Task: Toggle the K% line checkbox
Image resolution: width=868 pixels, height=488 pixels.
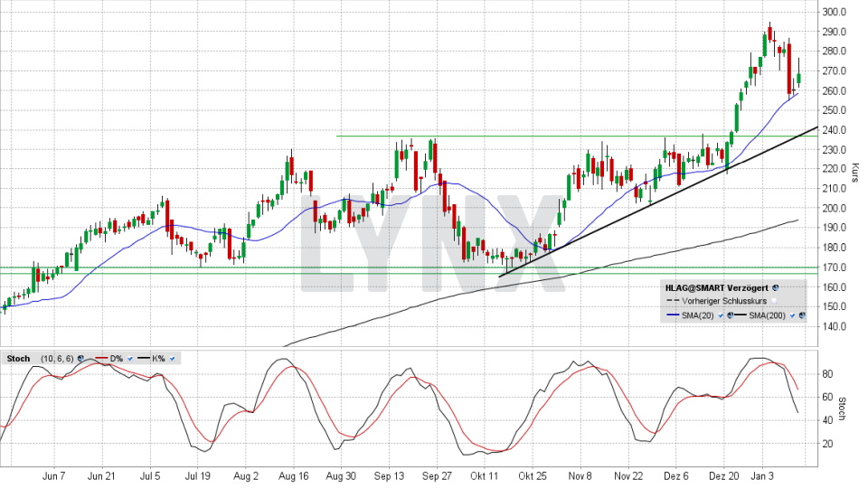Action: coord(171,359)
